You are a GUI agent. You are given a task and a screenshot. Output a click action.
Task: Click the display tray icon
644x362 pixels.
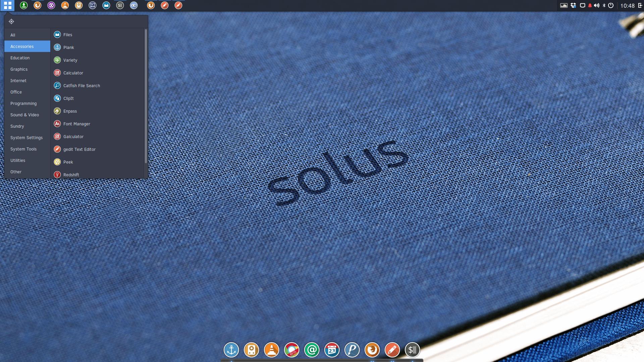coord(583,5)
